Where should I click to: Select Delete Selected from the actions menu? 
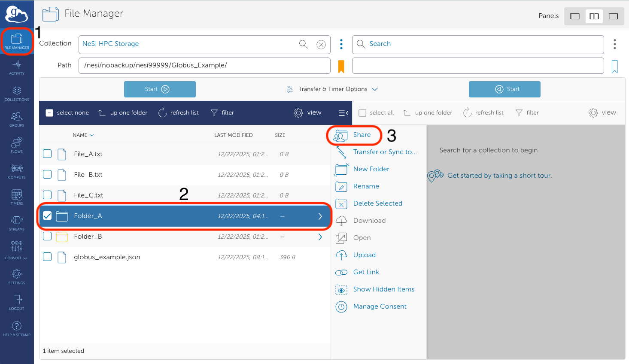(377, 203)
